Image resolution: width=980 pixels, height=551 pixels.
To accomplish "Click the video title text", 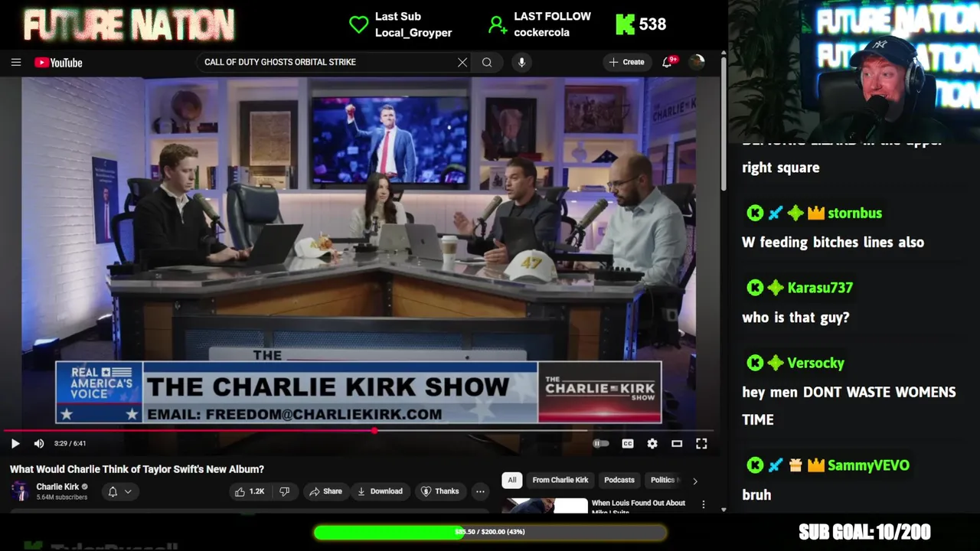I will 137,469.
